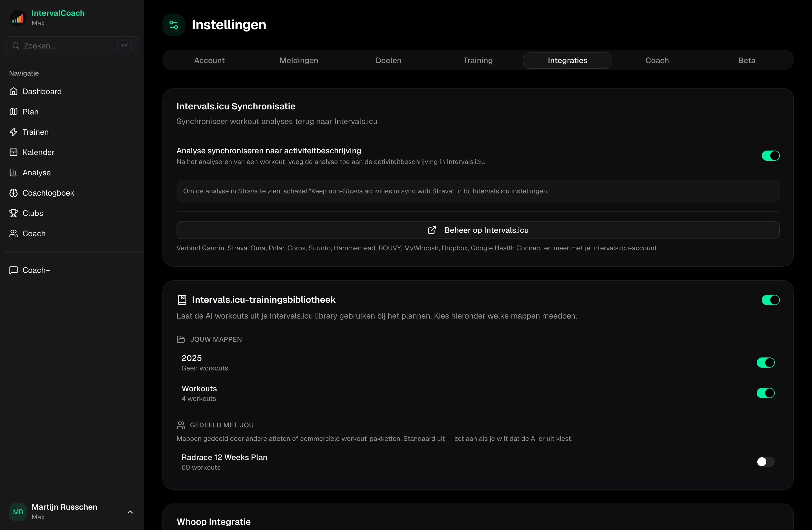
Task: Click Beheer op Intervals.icu button
Action: [478, 230]
